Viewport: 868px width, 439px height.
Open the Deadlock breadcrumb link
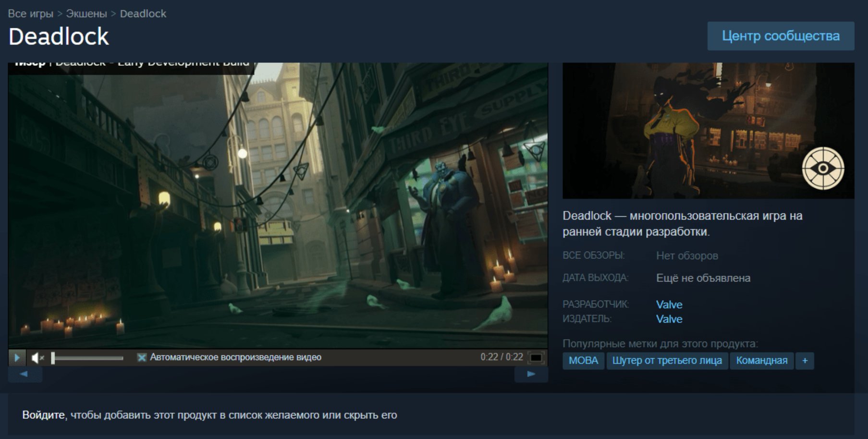click(143, 13)
